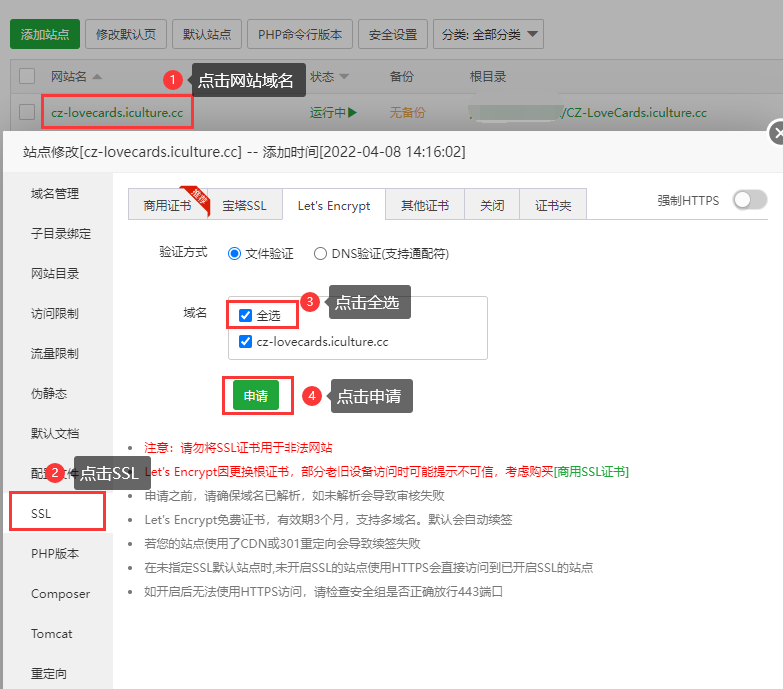783x689 pixels.
Task: Click the 无备份 link
Action: tap(407, 113)
